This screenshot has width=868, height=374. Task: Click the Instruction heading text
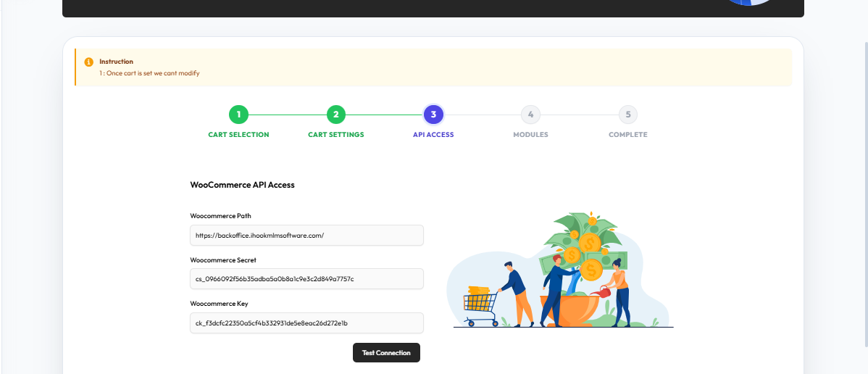click(x=116, y=62)
